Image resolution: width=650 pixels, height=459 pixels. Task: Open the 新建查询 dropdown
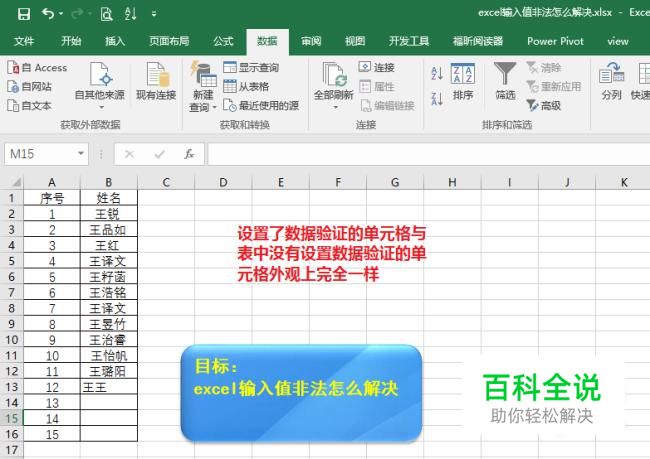pos(203,87)
